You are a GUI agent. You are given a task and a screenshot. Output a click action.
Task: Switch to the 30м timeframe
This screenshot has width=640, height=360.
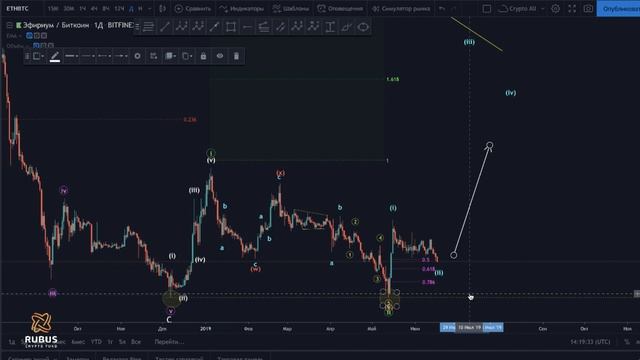[x=69, y=9]
